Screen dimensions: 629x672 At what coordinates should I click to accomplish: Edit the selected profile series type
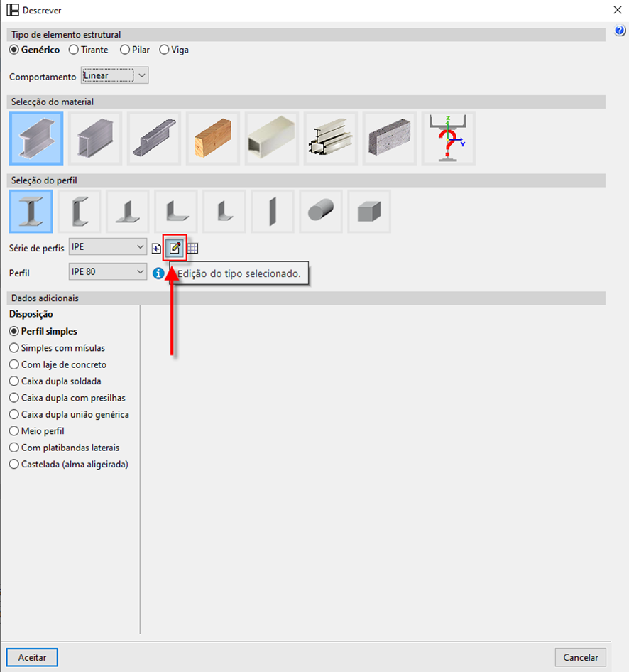tap(175, 248)
